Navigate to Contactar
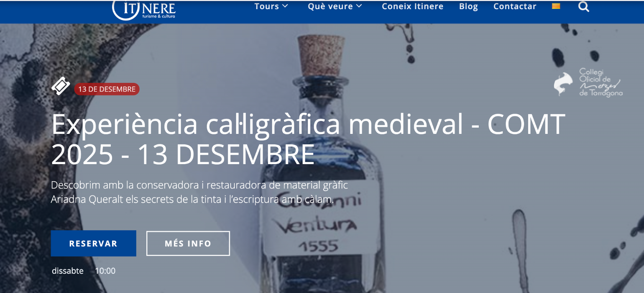This screenshot has width=644, height=293. (x=515, y=6)
